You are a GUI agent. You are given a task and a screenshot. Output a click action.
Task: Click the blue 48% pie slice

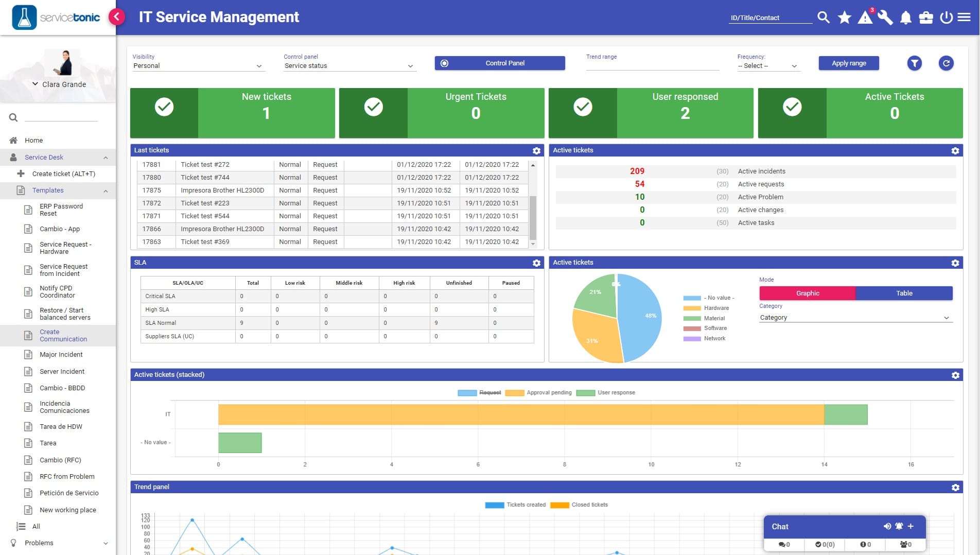click(x=641, y=319)
